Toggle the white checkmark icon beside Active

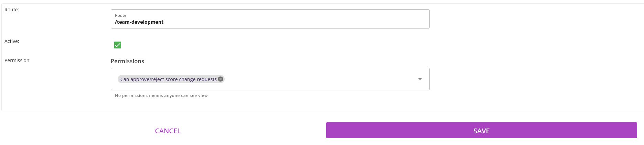click(118, 45)
